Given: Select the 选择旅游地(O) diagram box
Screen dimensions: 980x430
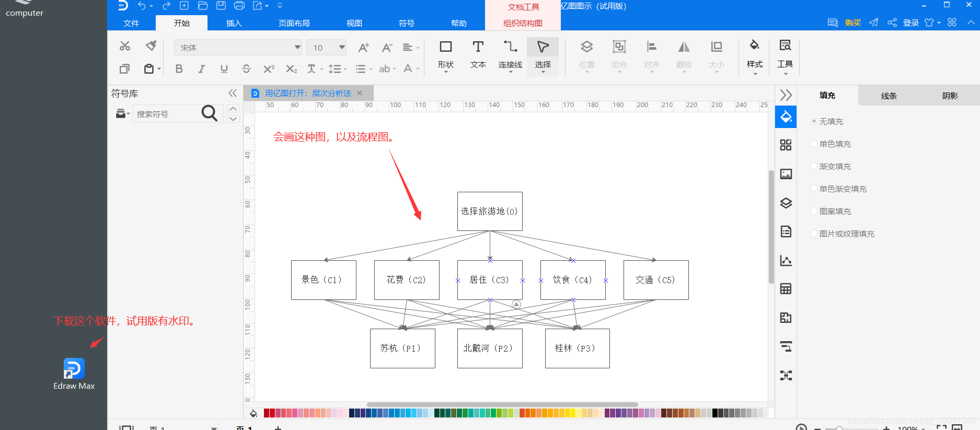Looking at the screenshot, I should pos(490,211).
